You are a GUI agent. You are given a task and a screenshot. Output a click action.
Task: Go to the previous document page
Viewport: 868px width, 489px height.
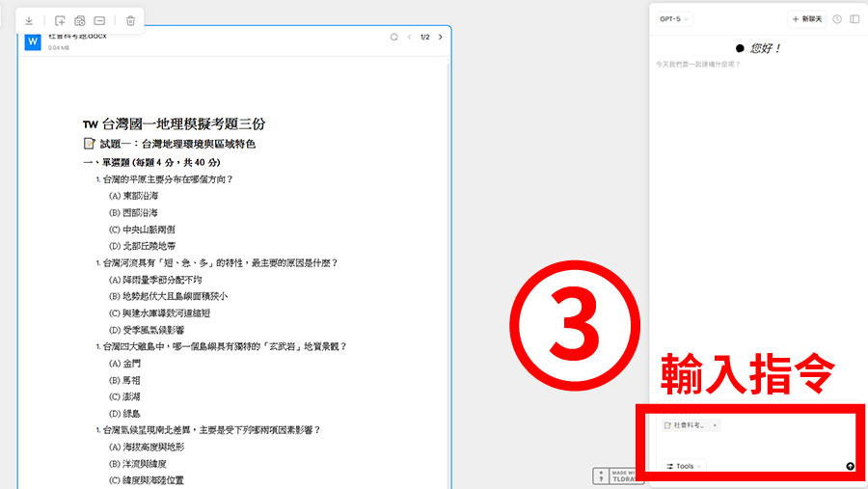(x=409, y=38)
